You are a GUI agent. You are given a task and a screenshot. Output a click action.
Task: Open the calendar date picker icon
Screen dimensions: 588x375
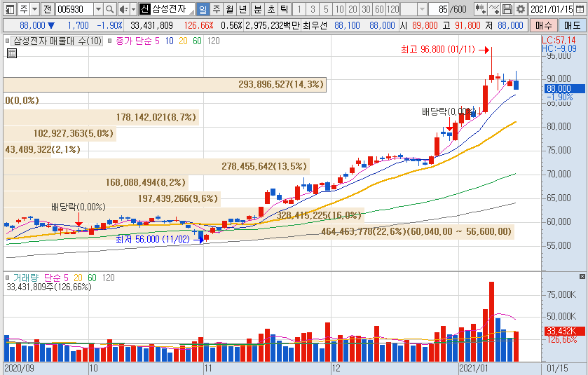(x=580, y=9)
